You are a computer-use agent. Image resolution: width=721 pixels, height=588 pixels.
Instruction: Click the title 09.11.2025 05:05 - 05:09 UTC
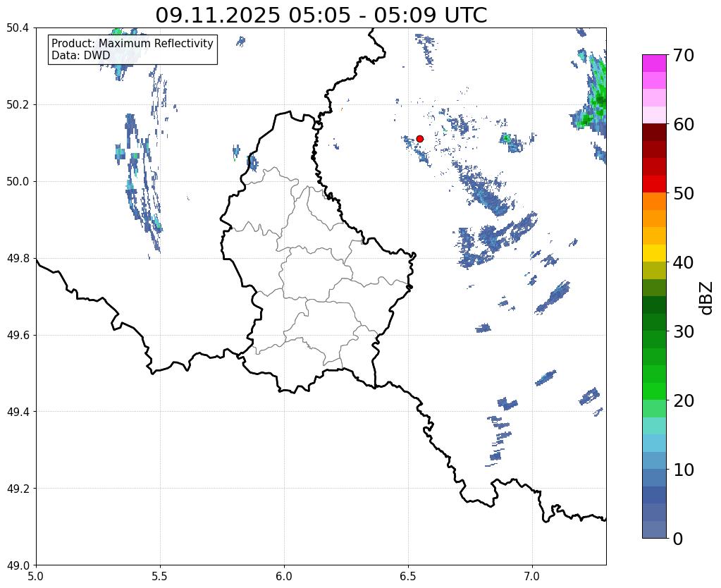click(321, 16)
